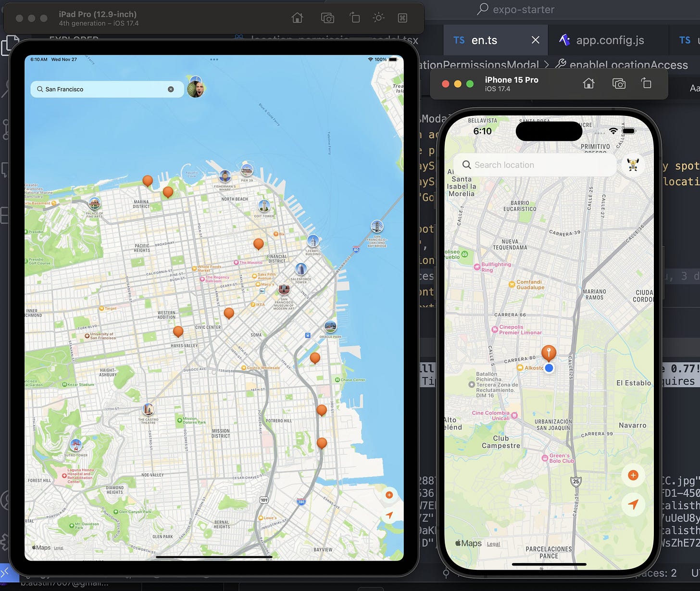
Task: Select the orange pin on iPhone map
Action: tap(549, 353)
